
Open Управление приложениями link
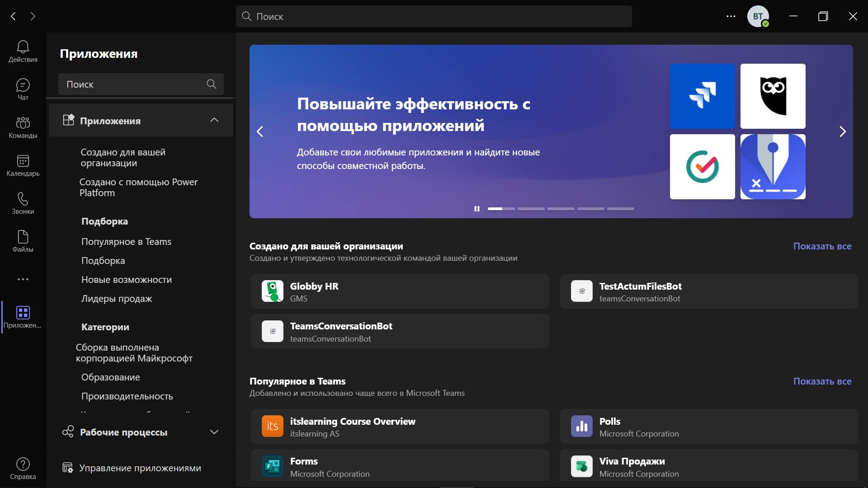point(140,468)
